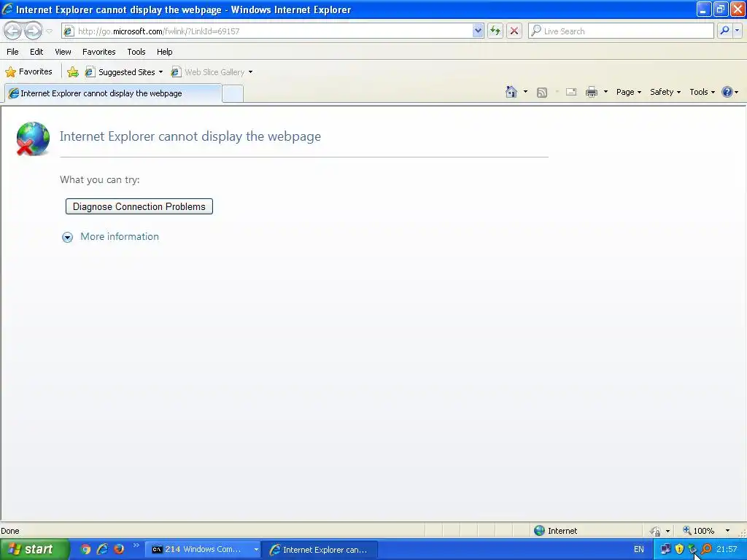This screenshot has height=560, width=747.
Task: Click the page icon in address bar
Action: [69, 31]
